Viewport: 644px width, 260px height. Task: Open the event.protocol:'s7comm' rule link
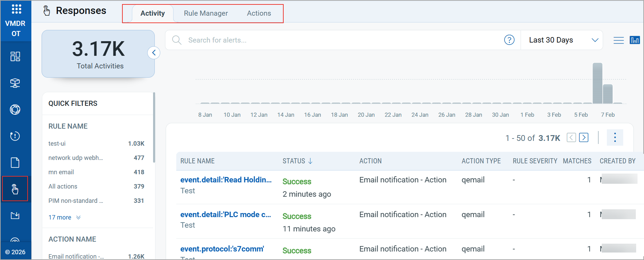point(222,249)
